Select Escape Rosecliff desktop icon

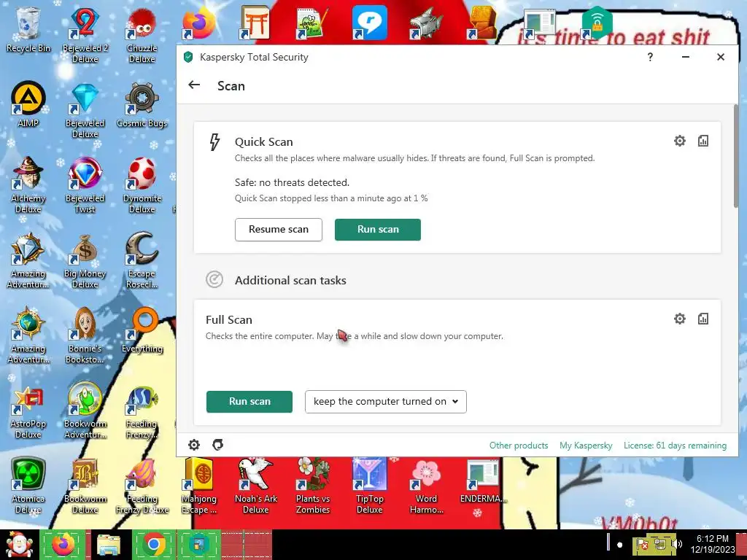(142, 260)
